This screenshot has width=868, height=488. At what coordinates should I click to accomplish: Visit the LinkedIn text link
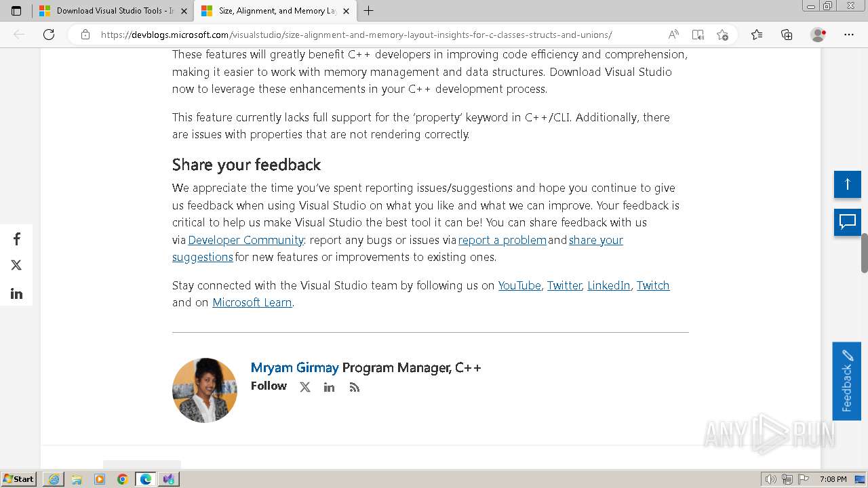(x=609, y=285)
